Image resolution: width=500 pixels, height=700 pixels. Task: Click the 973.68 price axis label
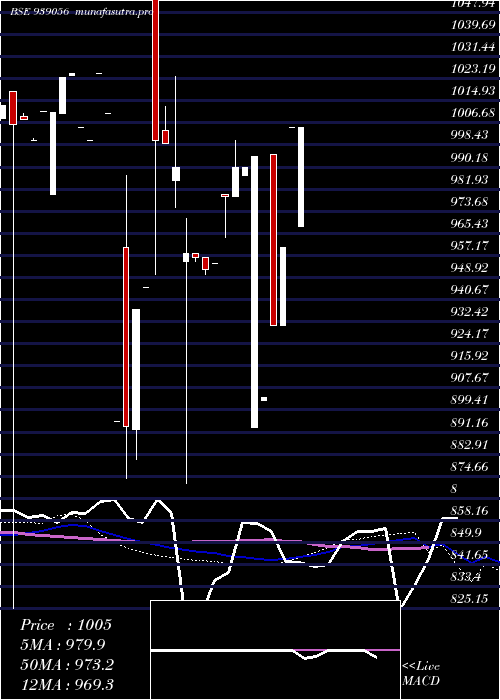point(470,202)
